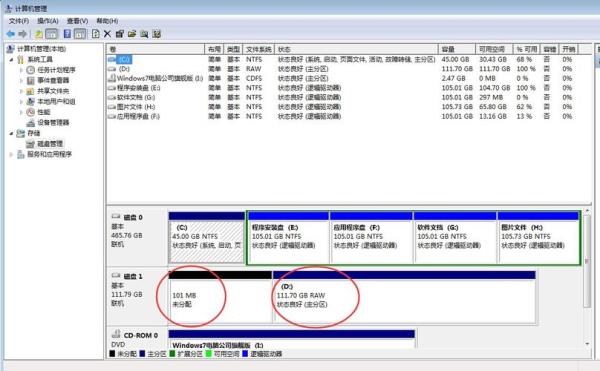This screenshot has width=600, height=371.
Task: Expand the 服务和应用程序 node
Action: tap(11, 155)
